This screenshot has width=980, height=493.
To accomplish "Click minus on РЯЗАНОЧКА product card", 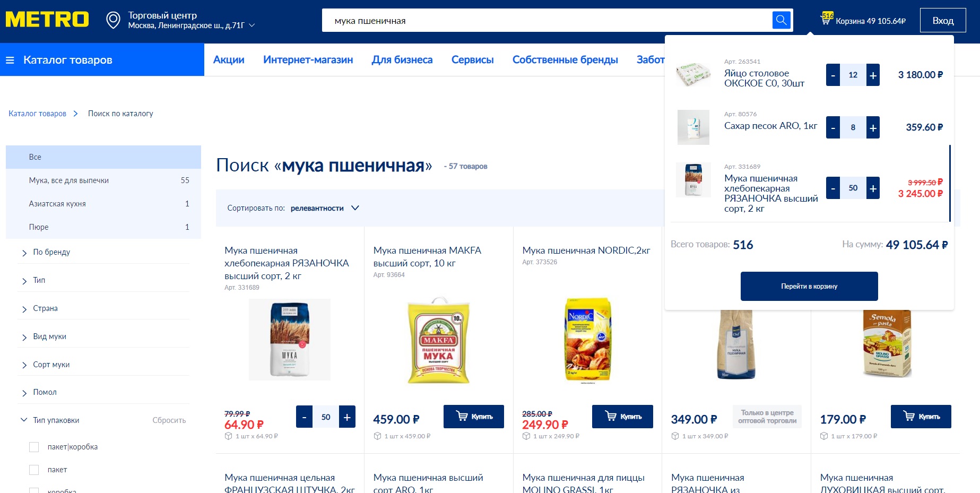I will [x=304, y=417].
